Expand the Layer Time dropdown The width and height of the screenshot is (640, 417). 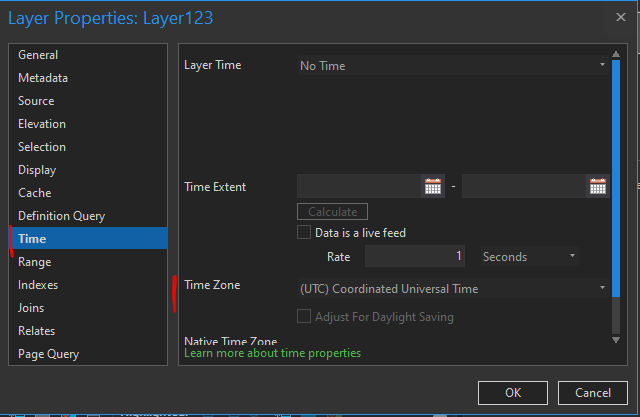453,66
